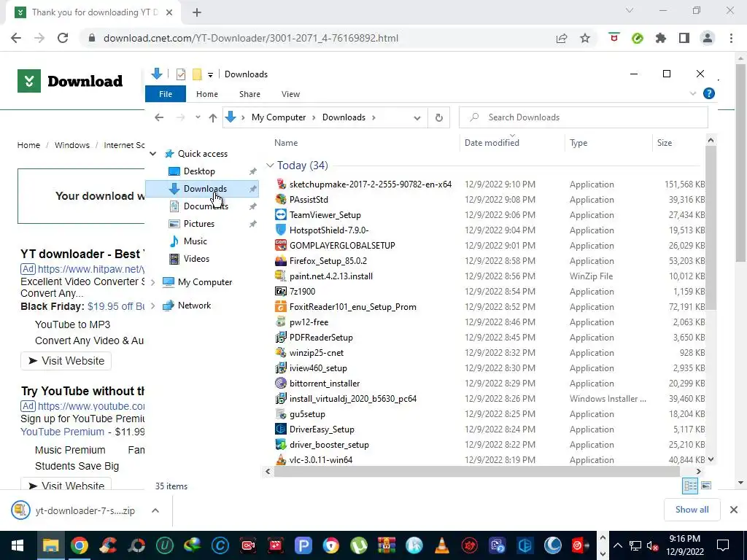The height and width of the screenshot is (560, 747).
Task: Click New folder icon in Explorer title bar
Action: tap(197, 74)
